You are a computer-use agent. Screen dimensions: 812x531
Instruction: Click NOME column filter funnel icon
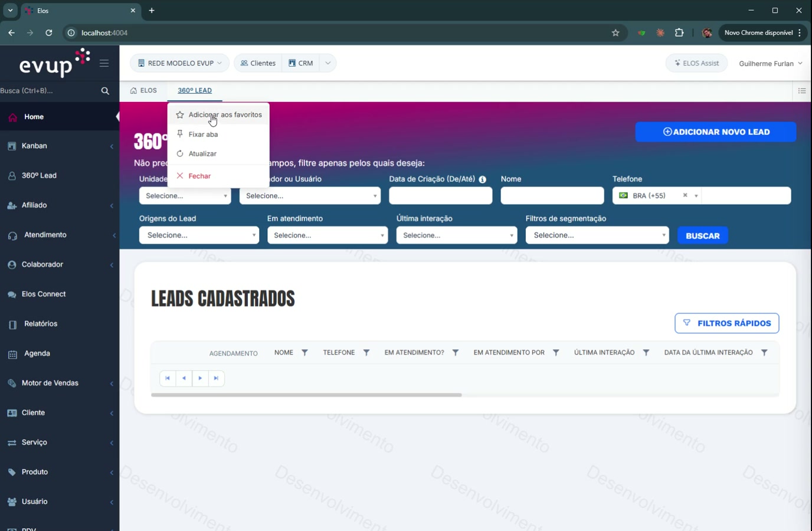[304, 352]
